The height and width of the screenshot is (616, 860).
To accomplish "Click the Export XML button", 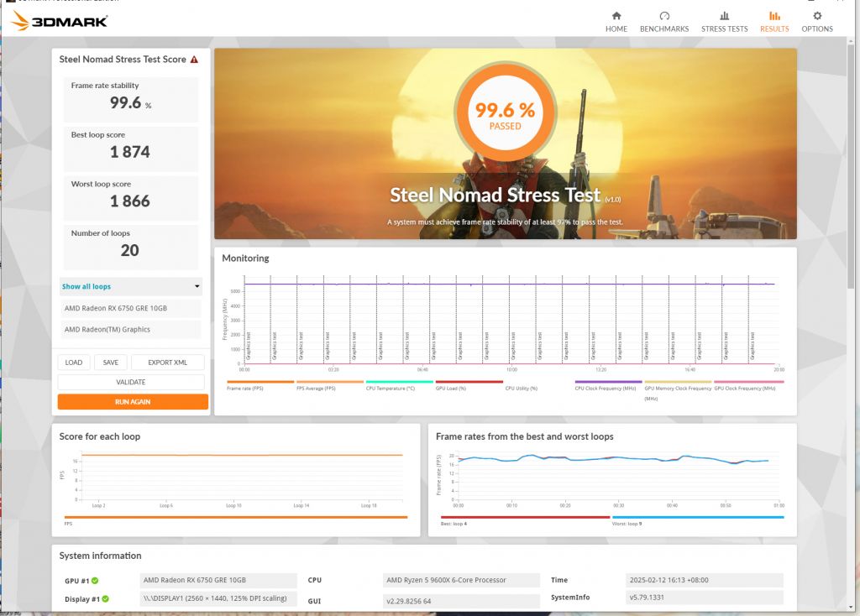I will coord(168,363).
